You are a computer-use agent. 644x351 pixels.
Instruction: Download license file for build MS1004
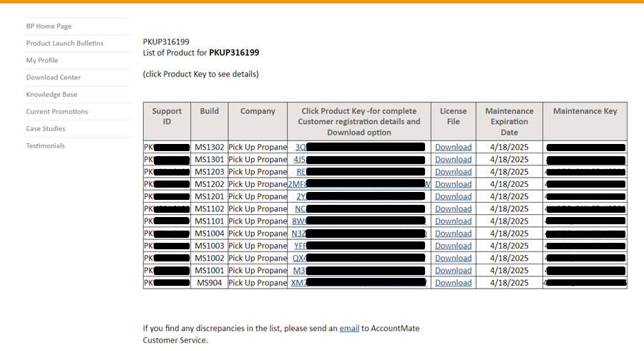coord(453,234)
